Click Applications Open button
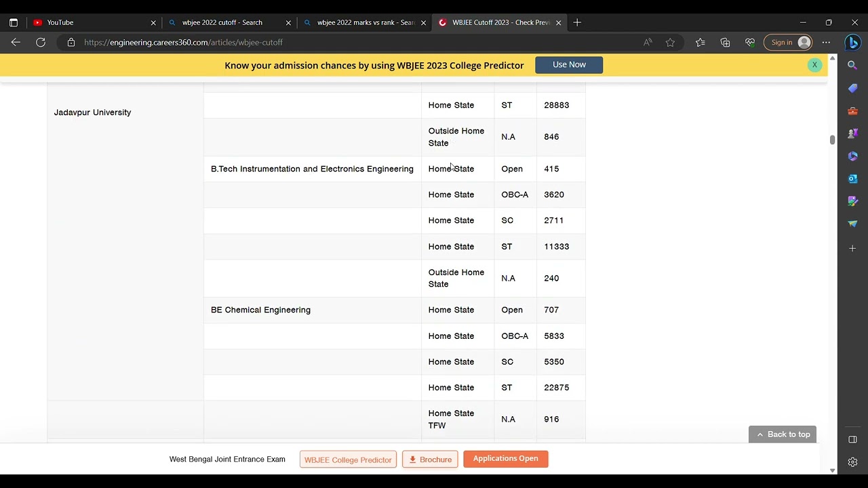 506,459
